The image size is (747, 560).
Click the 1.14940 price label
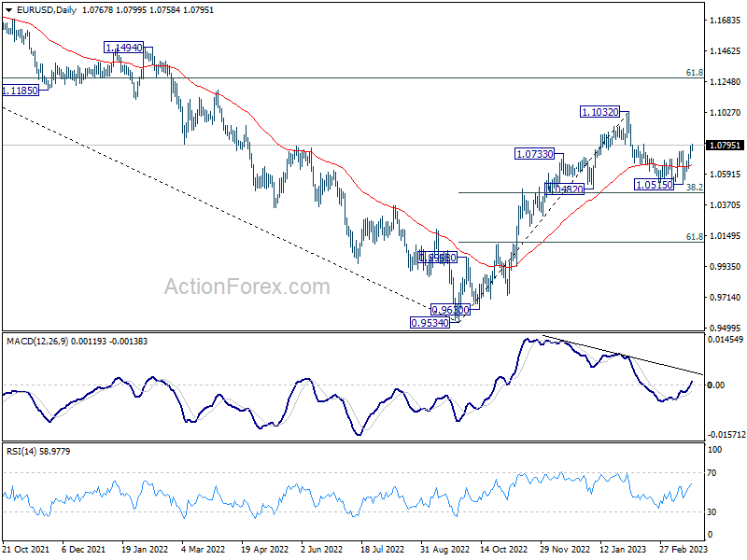(x=124, y=48)
